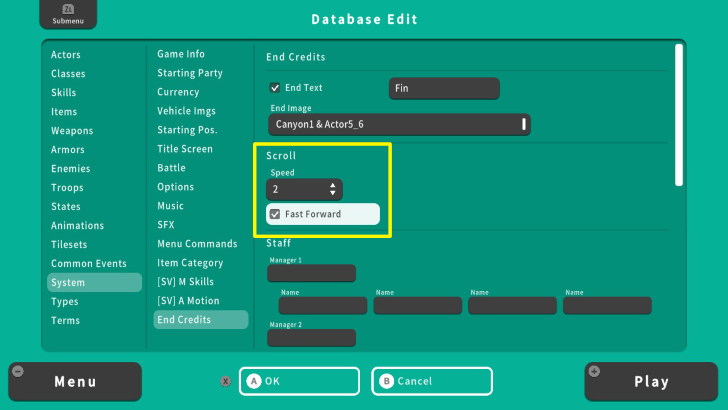Discard changes with the Cancel button
Image resolution: width=728 pixels, height=410 pixels.
pos(432,381)
